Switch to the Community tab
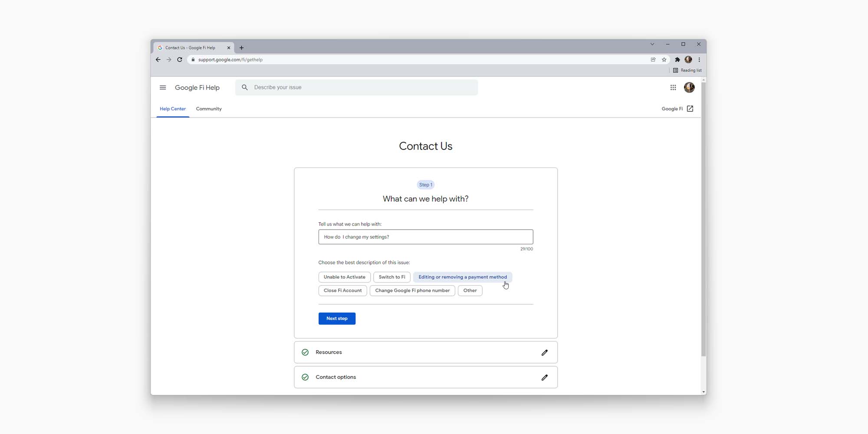This screenshot has height=434, width=868. 209,108
